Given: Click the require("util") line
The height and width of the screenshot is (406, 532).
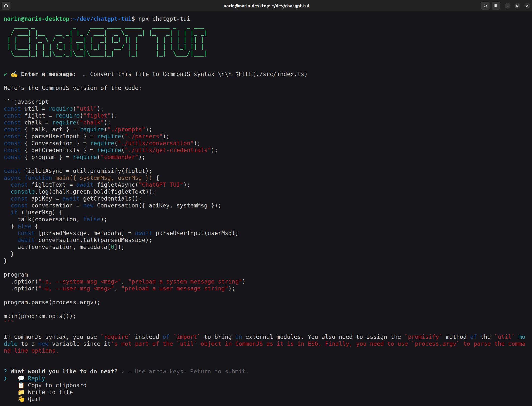Looking at the screenshot, I should (54, 109).
